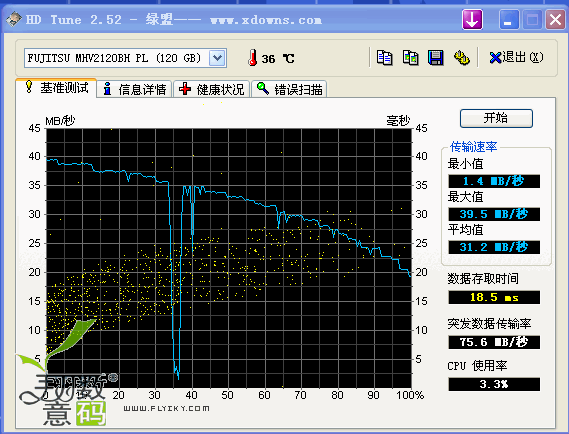Viewport: 569px width, 434px height.
Task: Click the burst rate 75.6 MB/秒 readout
Action: (x=494, y=342)
